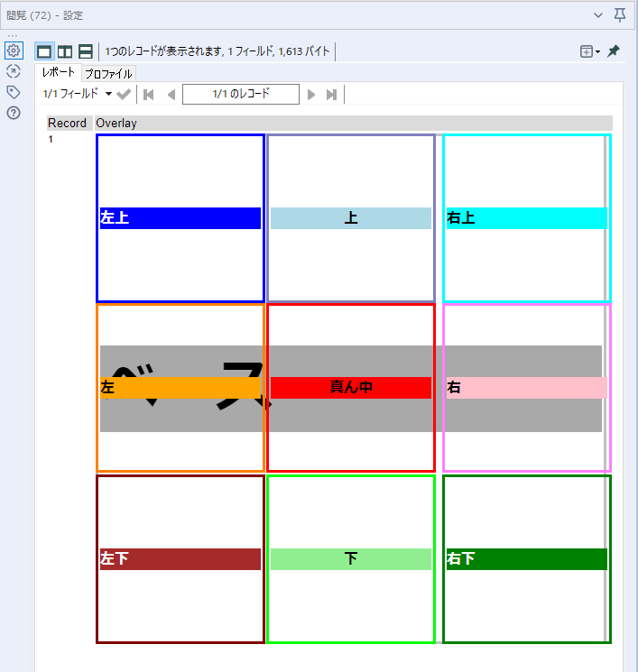
Task: Pin the browse panel with the pushpin icon
Action: (x=614, y=51)
